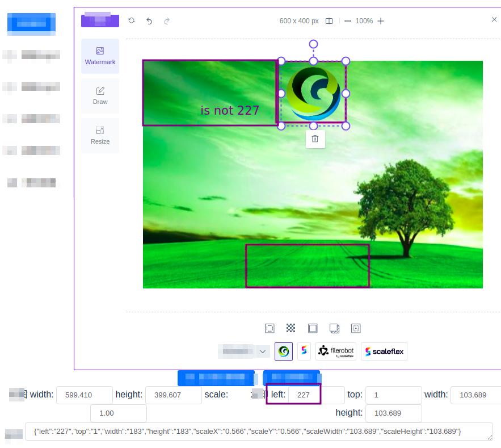The width and height of the screenshot is (501, 448).
Task: Click the watermark position frame icon
Action: [x=356, y=328]
